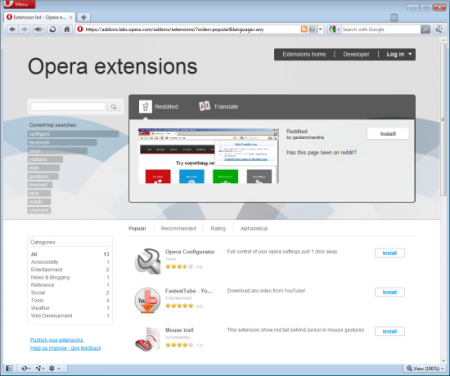This screenshot has height=376, width=450.
Task: Open the closed tabs trash icon
Action: tap(394, 18)
